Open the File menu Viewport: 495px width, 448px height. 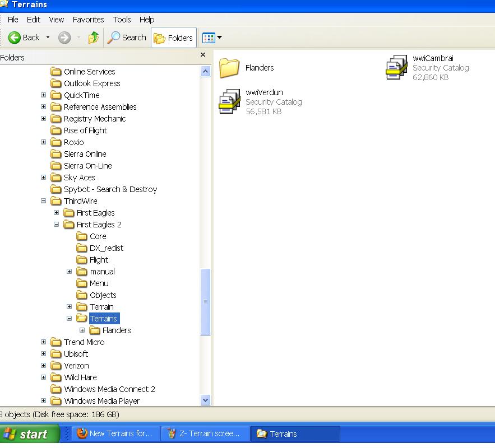tap(13, 20)
